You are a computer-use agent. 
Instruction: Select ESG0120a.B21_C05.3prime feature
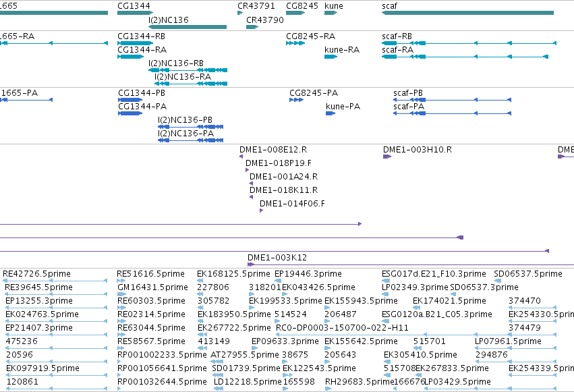pyautogui.click(x=386, y=321)
